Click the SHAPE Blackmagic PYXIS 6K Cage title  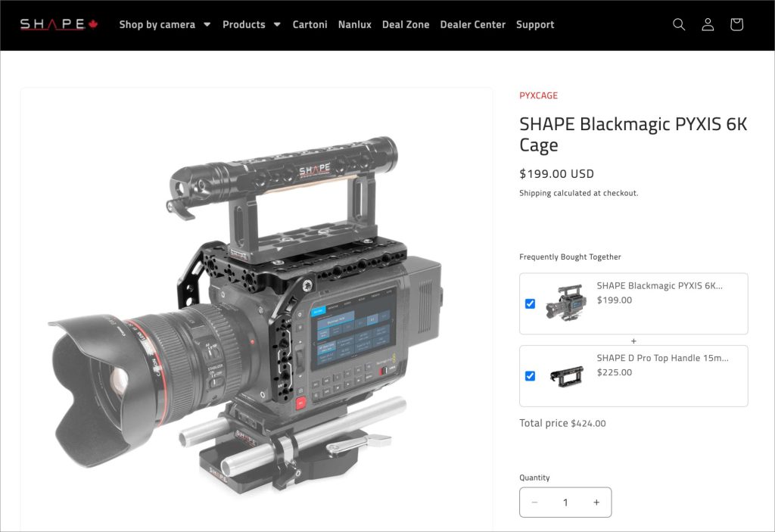[x=633, y=135]
